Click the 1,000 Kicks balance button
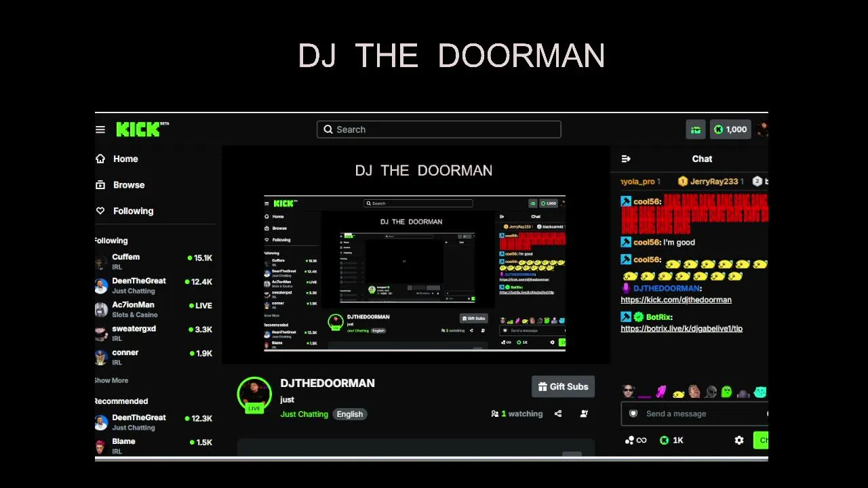This screenshot has width=868, height=488. 730,129
